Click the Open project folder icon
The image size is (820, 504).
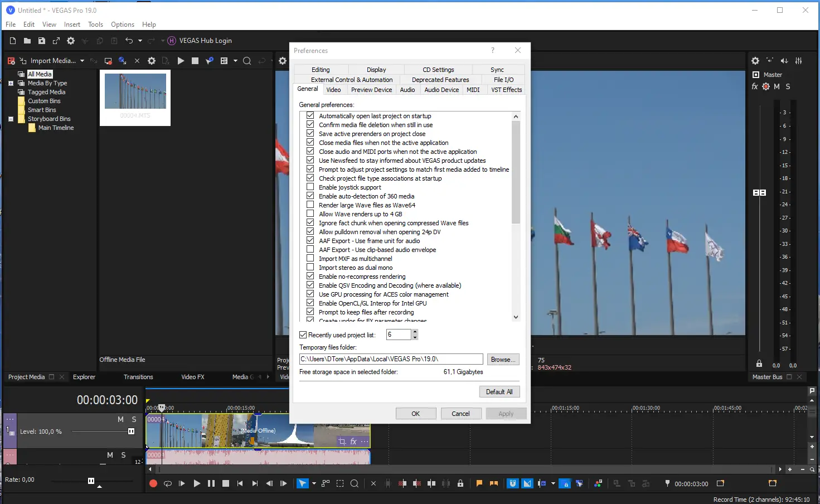(27, 41)
